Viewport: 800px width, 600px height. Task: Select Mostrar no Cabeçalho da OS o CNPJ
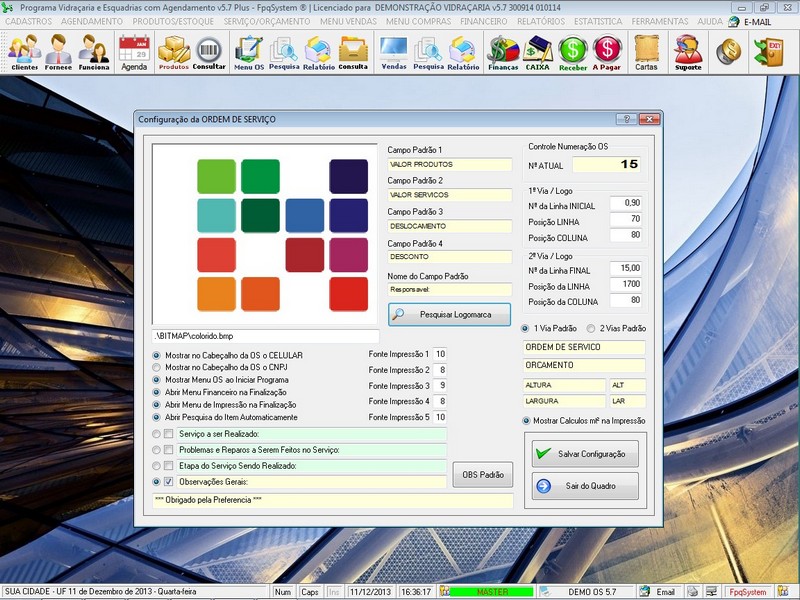pyautogui.click(x=157, y=367)
